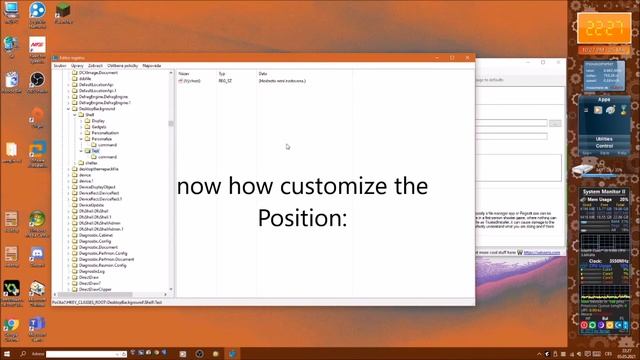Expand the shellex key
Screen dimensions: 640x360
(75, 163)
